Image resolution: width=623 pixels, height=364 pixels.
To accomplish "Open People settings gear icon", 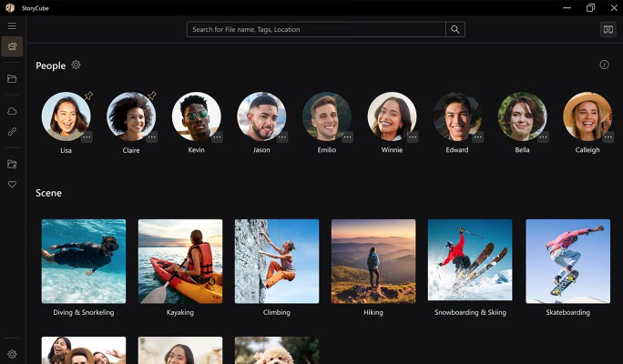I will click(x=77, y=66).
